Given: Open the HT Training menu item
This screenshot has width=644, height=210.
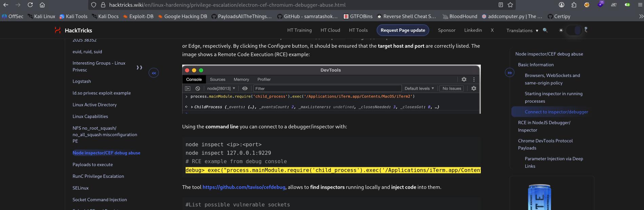Looking at the screenshot, I should point(299,30).
